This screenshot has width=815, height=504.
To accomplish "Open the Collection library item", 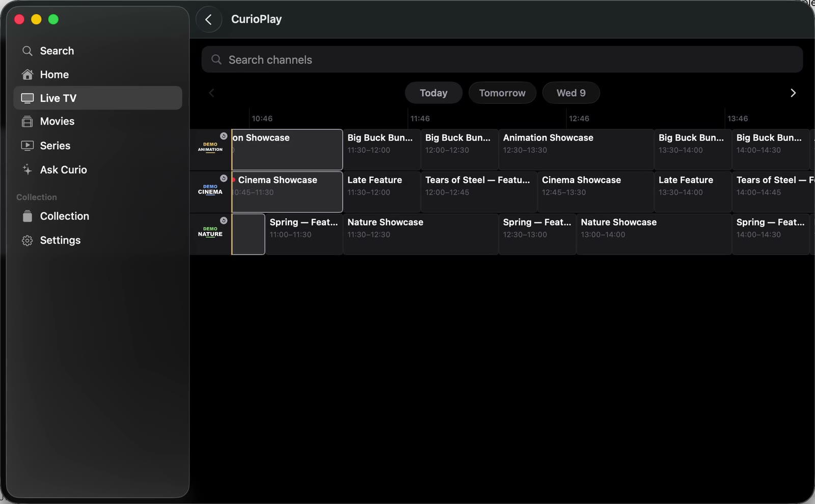I will [97, 216].
